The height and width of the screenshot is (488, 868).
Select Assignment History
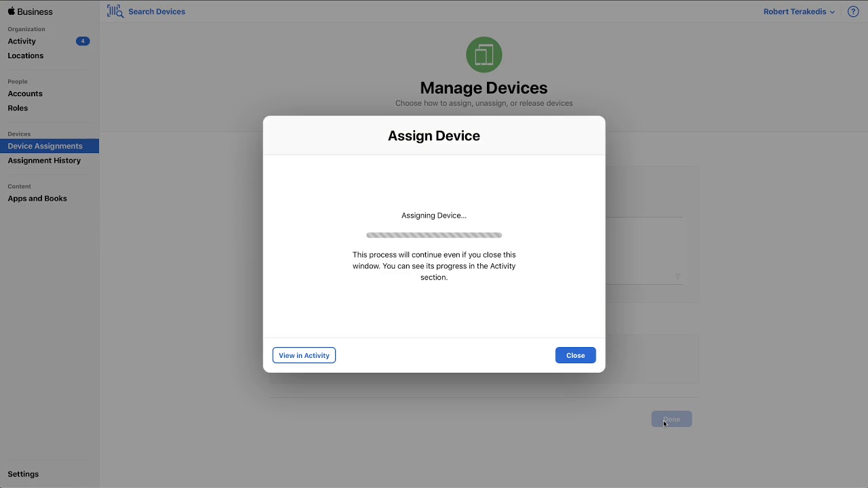click(x=44, y=160)
